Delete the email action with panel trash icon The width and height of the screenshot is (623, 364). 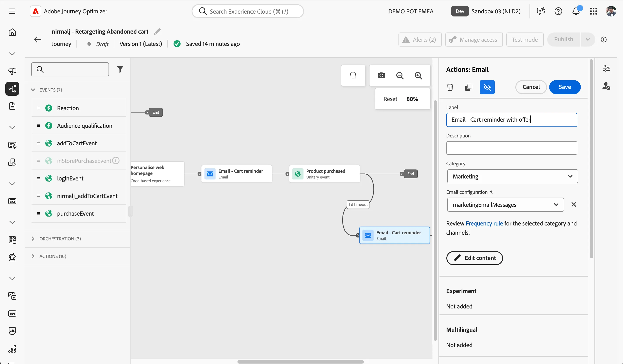pos(450,87)
